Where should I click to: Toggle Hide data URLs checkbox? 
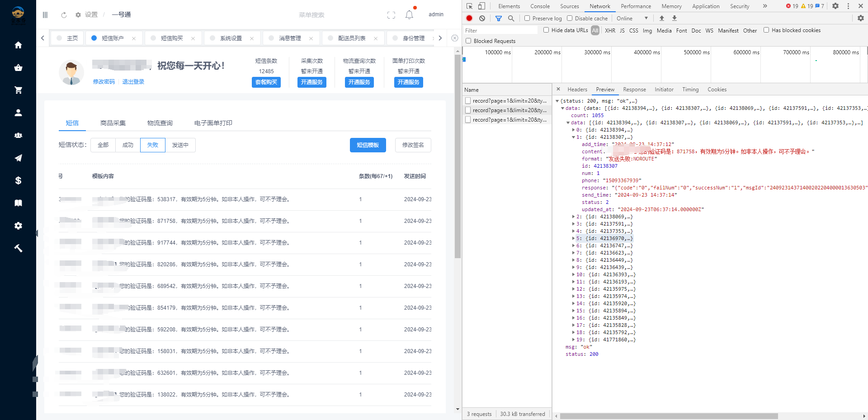(546, 30)
